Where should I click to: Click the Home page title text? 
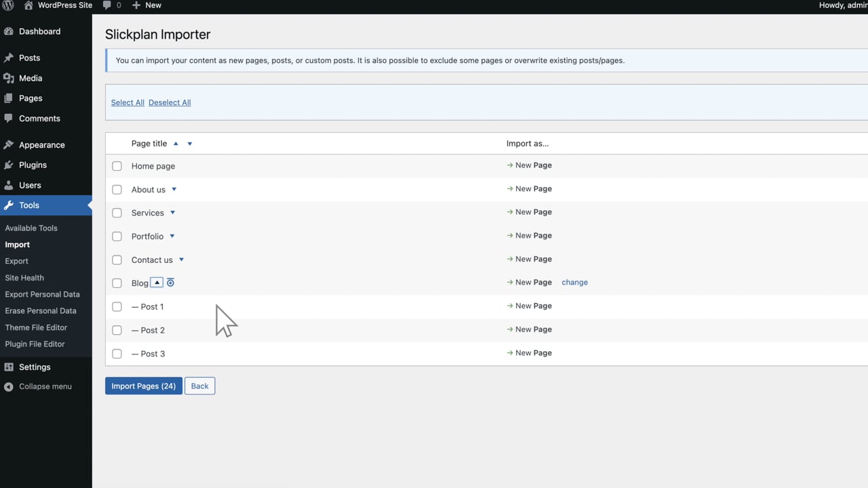(x=153, y=166)
